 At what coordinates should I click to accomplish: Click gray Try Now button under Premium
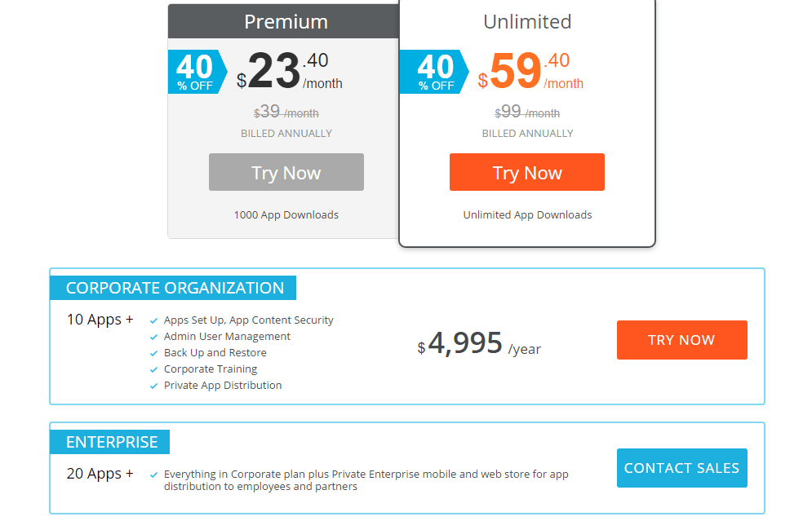pyautogui.click(x=286, y=172)
